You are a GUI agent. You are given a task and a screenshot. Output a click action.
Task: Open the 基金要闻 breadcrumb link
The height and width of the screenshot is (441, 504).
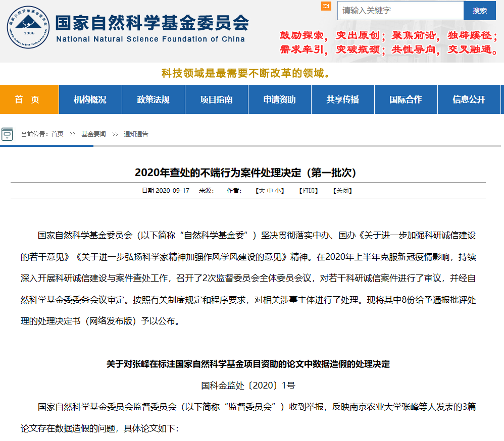(x=93, y=134)
